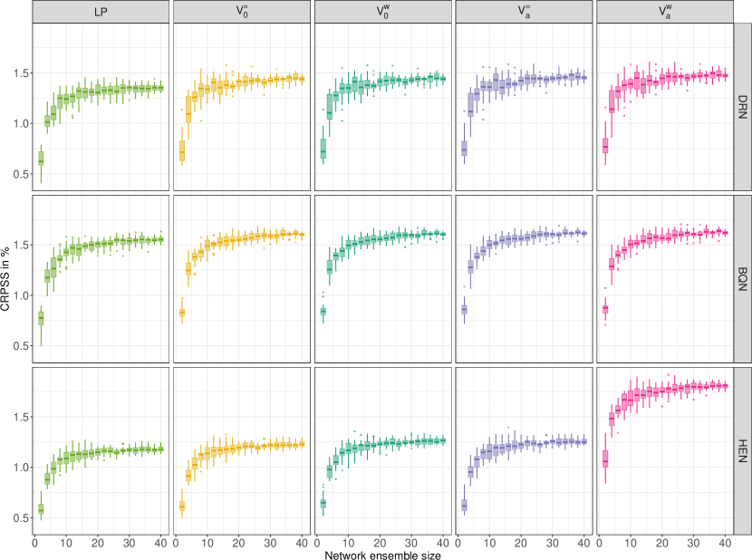The height and width of the screenshot is (560, 752).
Task: Select the HEN row strip label
Action: 742,451
